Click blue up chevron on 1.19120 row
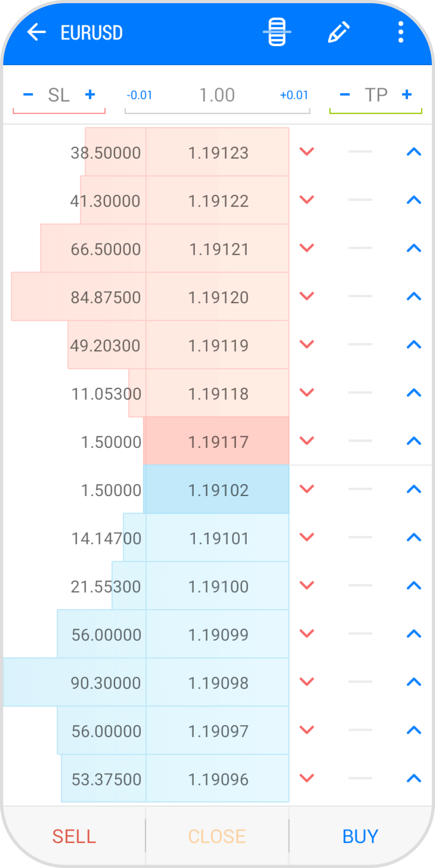Screen dimensions: 435x868 (414, 296)
